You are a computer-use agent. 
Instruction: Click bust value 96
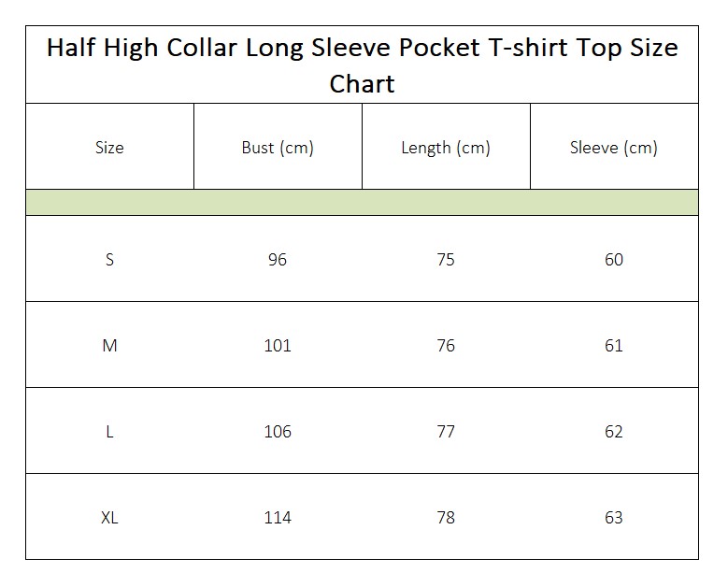(278, 259)
